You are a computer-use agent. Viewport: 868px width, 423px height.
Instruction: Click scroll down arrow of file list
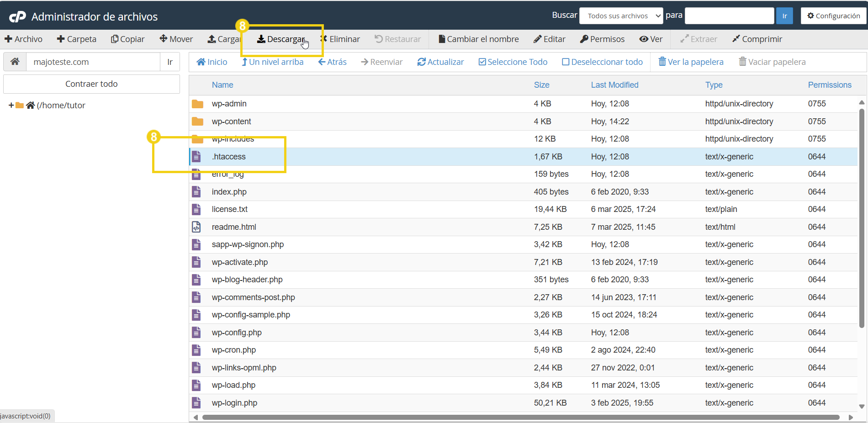point(862,406)
